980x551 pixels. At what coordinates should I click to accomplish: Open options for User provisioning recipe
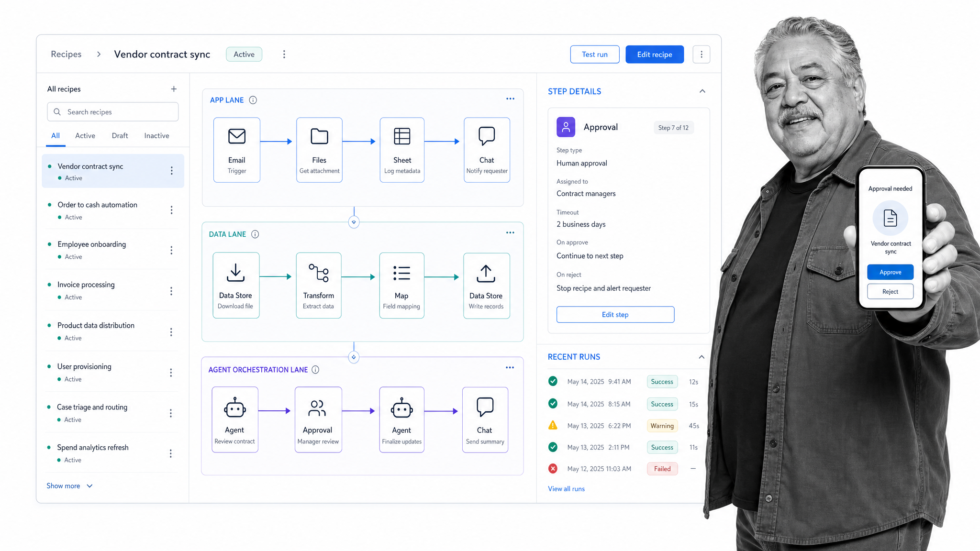click(171, 372)
